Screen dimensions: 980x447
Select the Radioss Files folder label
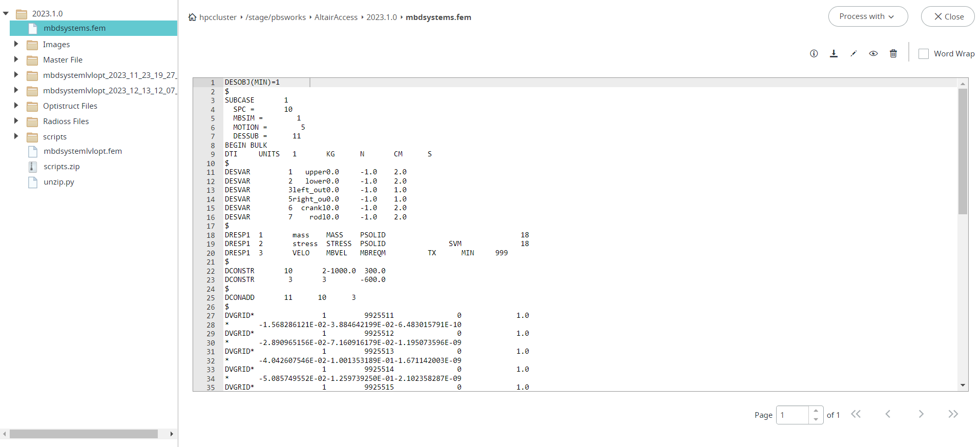(x=66, y=121)
